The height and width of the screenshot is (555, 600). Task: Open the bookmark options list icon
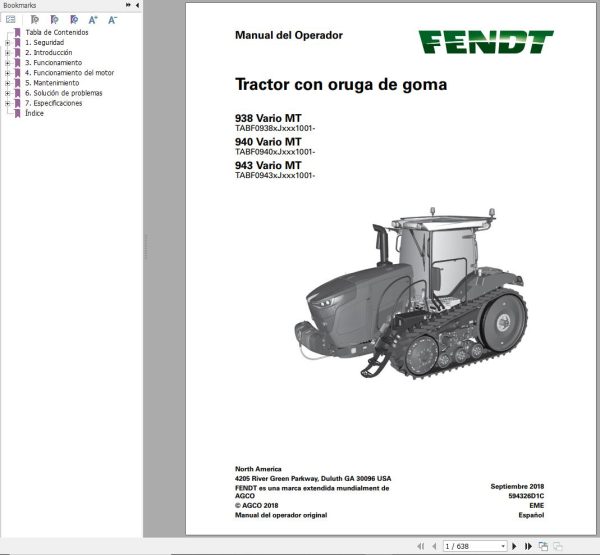(x=11, y=19)
